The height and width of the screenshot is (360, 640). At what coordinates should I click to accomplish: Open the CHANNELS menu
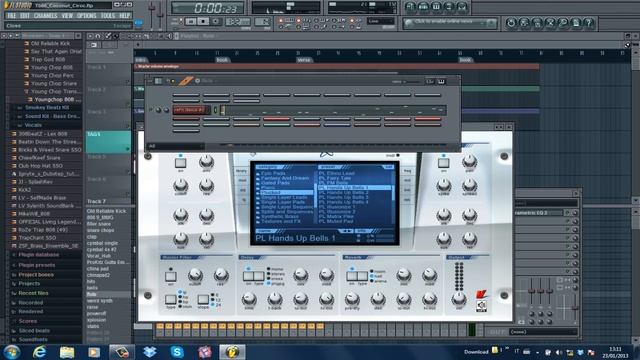(x=45, y=16)
